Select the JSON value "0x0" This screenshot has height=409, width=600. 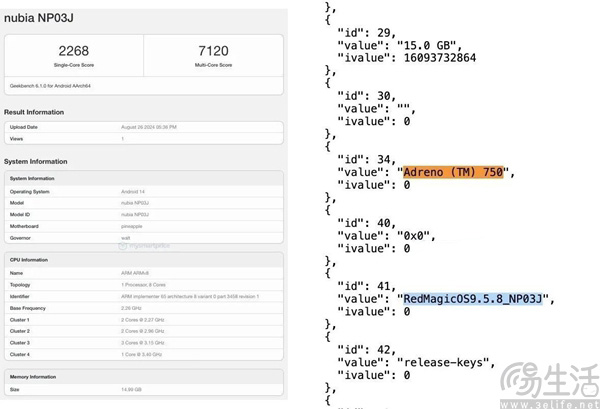click(x=416, y=236)
